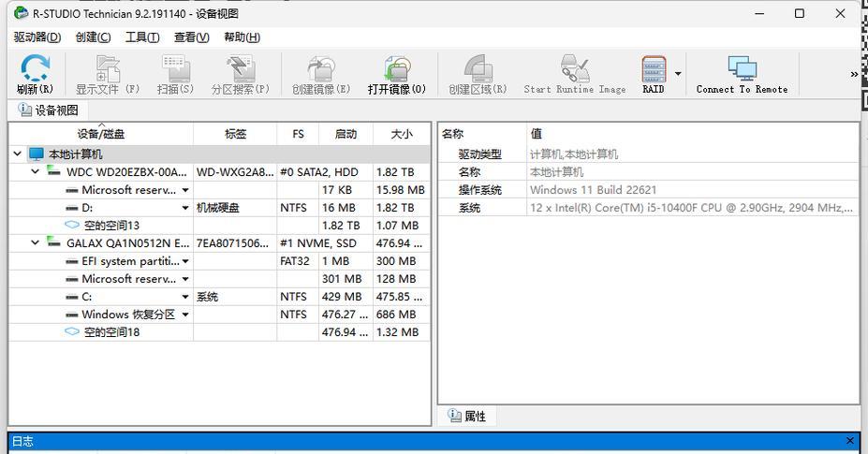Click the 扫描(S) scan toolbar icon
Screen dimensions: 868x454
[175, 68]
